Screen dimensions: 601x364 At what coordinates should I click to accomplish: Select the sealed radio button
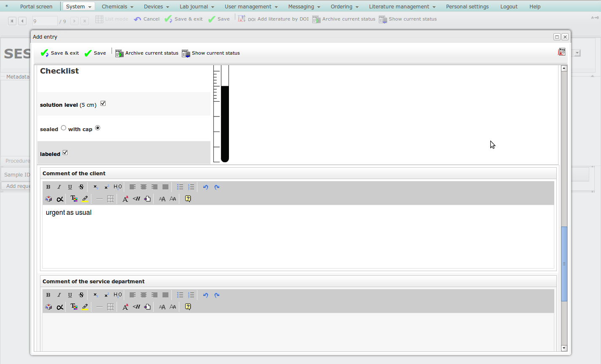(x=64, y=128)
